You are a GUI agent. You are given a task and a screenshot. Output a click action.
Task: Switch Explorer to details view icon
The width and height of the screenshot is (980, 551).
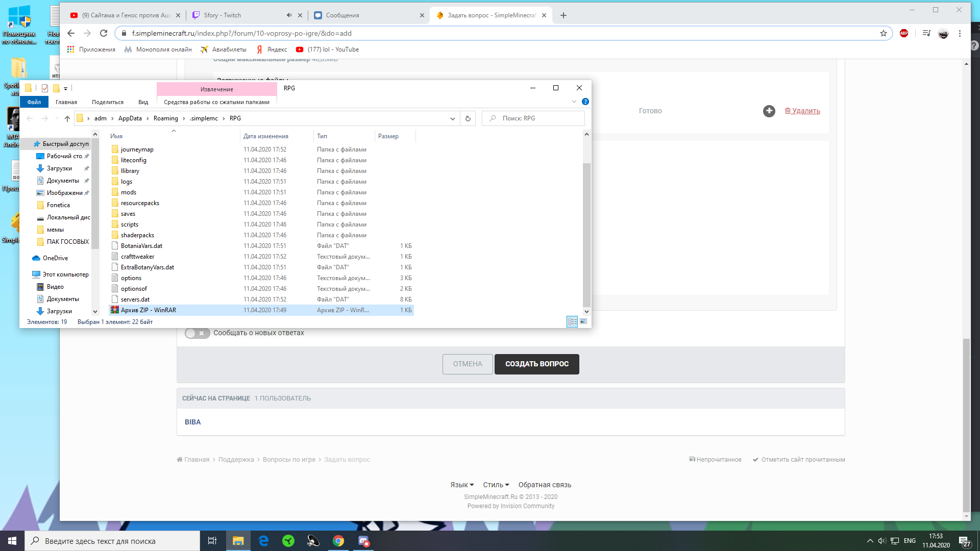click(x=572, y=321)
